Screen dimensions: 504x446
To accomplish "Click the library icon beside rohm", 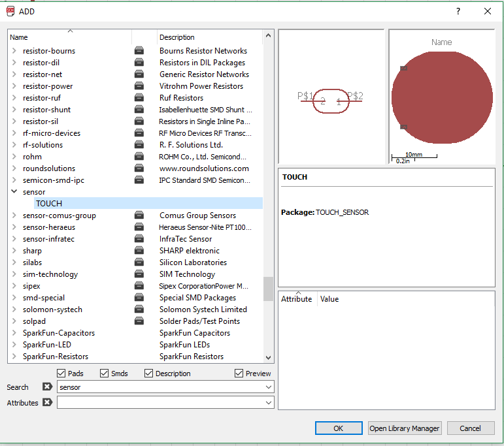I will pyautogui.click(x=139, y=157).
